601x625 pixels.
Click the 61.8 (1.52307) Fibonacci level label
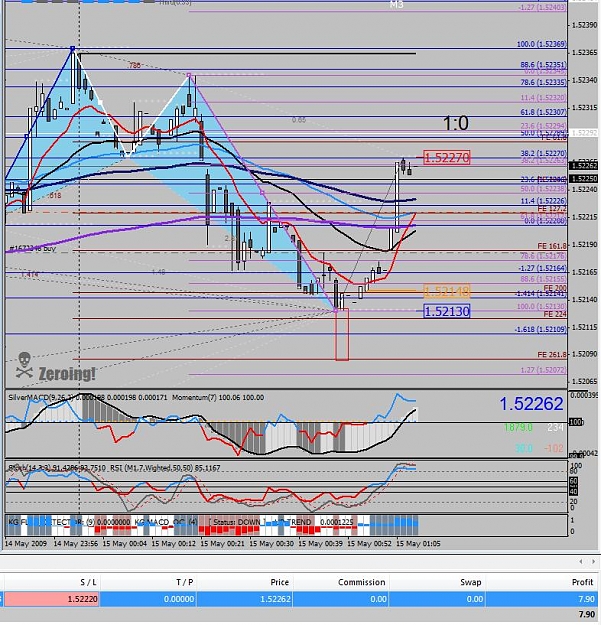[x=543, y=112]
